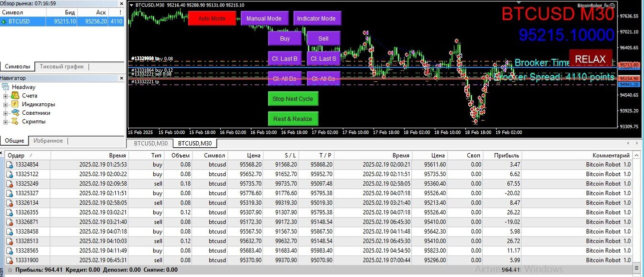Click the order icon for order 13326355
This screenshot has width=644, height=277.
pyautogui.click(x=9, y=212)
